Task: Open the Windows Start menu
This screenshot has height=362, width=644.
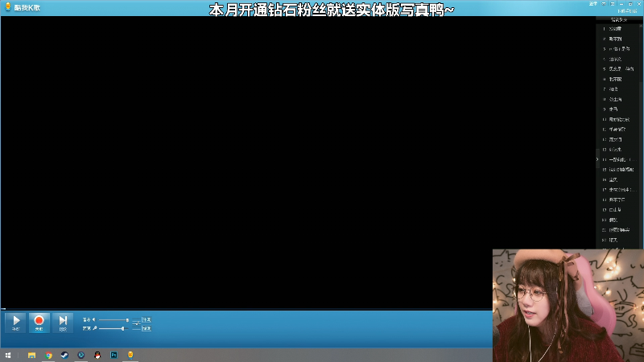Action: pyautogui.click(x=8, y=356)
